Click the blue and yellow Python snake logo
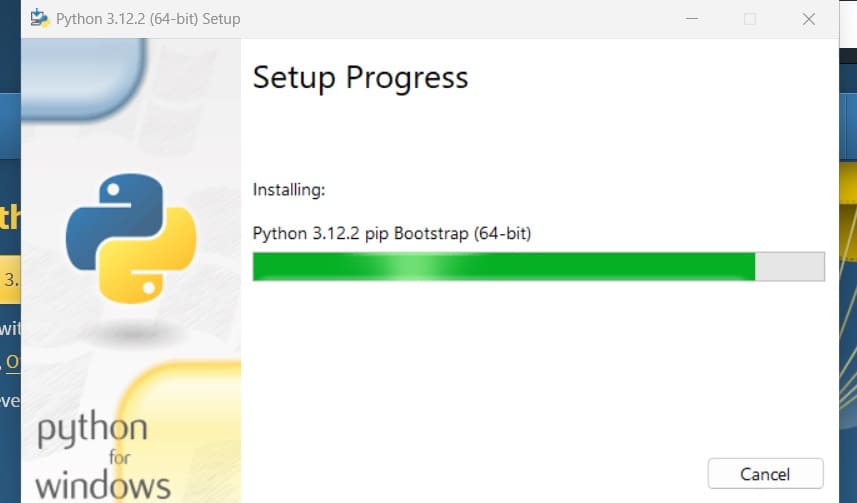857x503 pixels. [x=131, y=238]
